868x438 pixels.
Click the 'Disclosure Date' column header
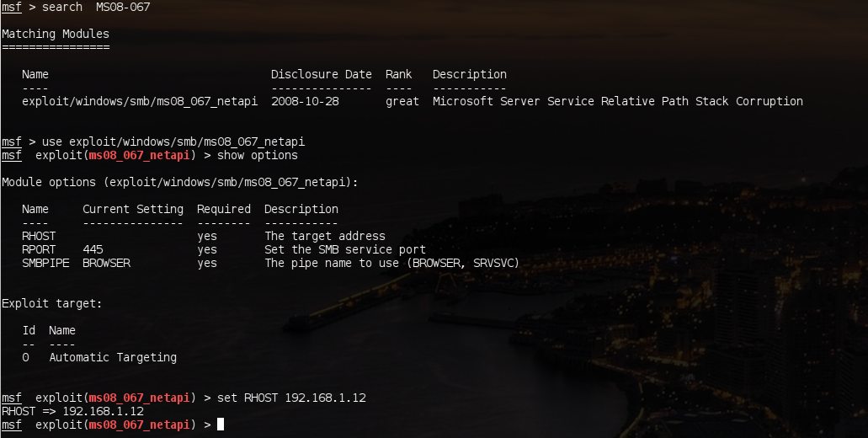tap(321, 74)
